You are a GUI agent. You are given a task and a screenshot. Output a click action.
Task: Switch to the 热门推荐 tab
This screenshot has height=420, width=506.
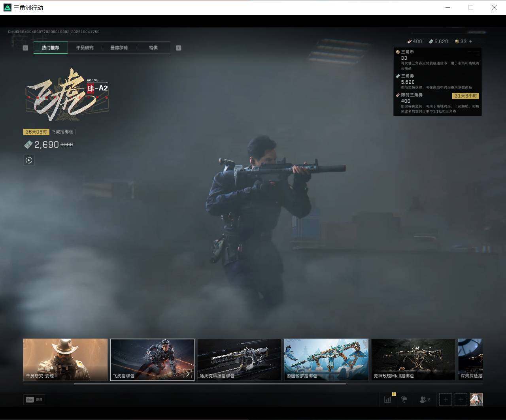tap(51, 48)
